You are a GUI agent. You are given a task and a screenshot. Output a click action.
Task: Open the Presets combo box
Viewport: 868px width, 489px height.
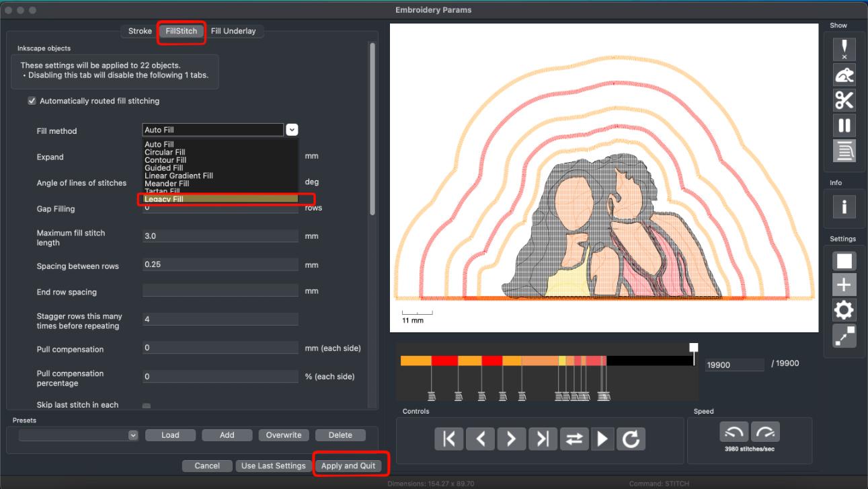78,435
